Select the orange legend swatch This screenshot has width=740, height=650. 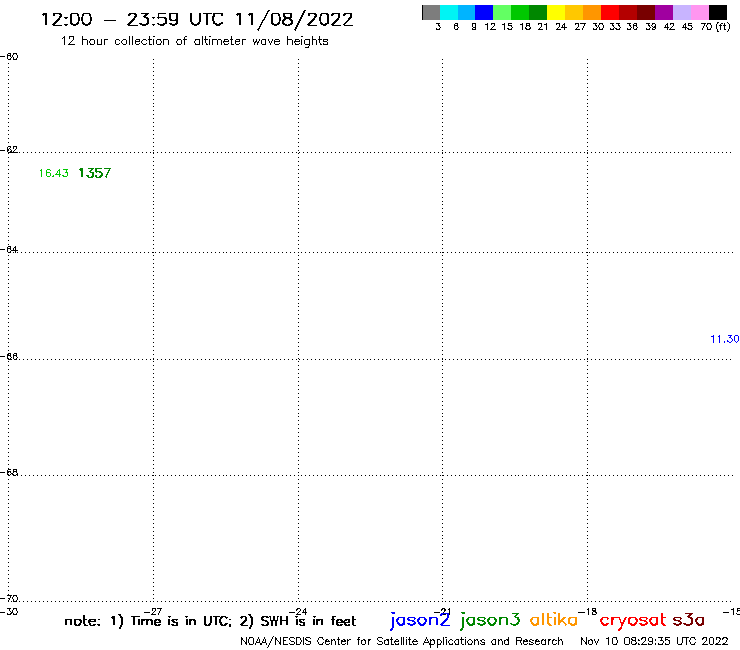592,12
